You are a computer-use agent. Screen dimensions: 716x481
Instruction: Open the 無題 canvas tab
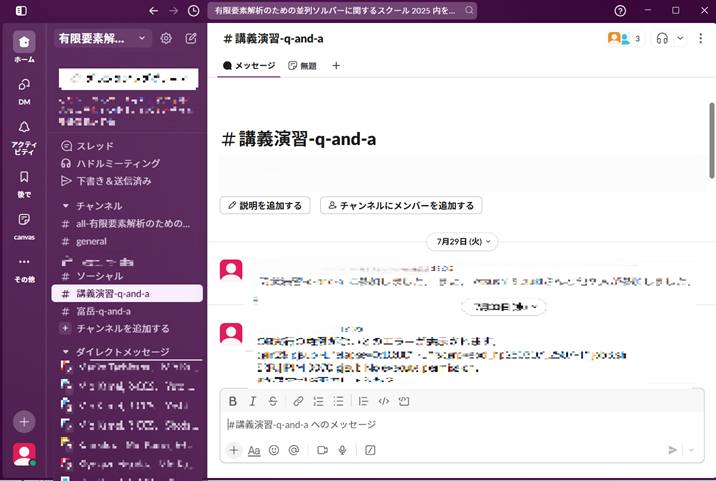pyautogui.click(x=302, y=65)
